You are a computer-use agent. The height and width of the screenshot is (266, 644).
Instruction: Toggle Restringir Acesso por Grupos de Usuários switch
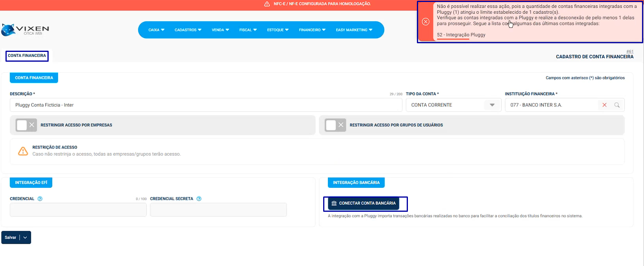point(335,125)
